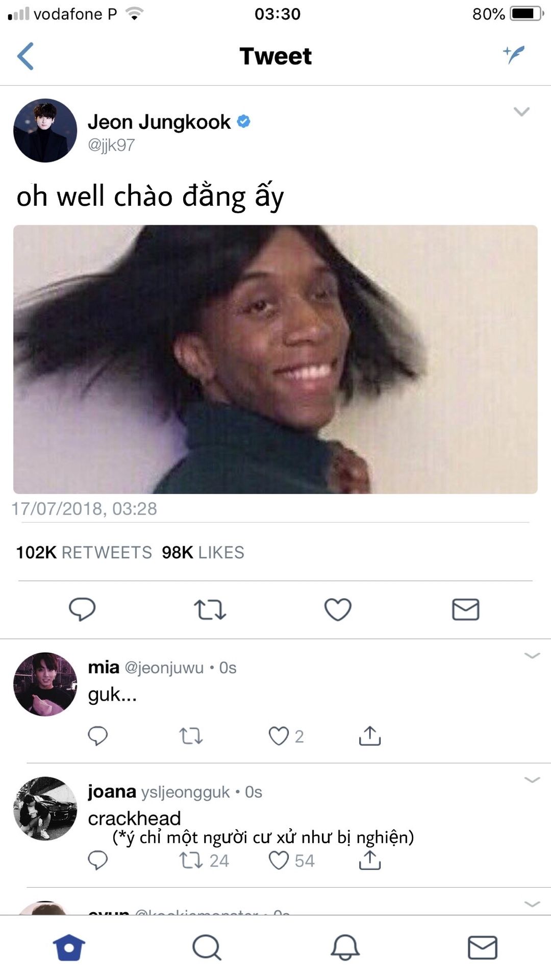Share joana's crackhead reply
551x980 pixels.
pos(370,861)
